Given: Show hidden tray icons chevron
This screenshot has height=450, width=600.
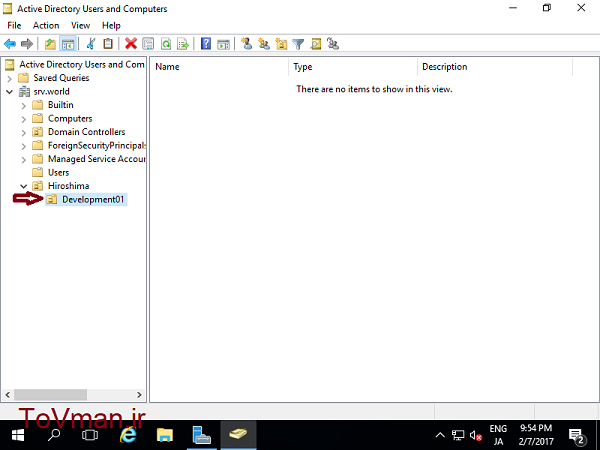Looking at the screenshot, I should click(440, 435).
